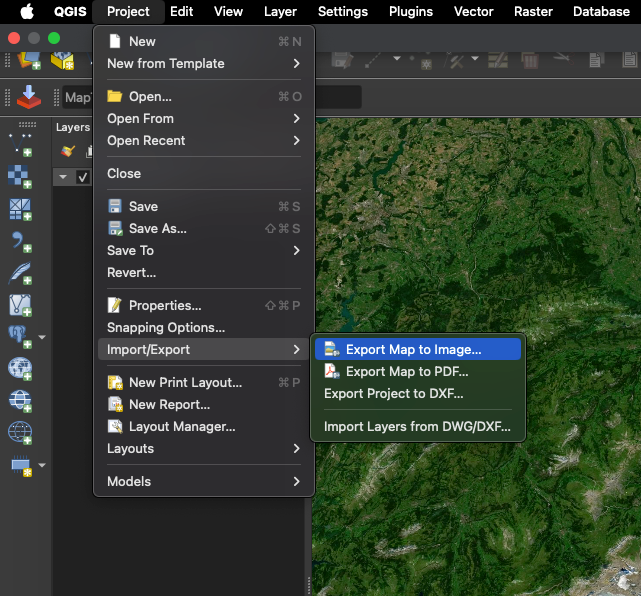Viewport: 641px width, 596px height.
Task: Click New Report icon in menu
Action: tap(115, 404)
